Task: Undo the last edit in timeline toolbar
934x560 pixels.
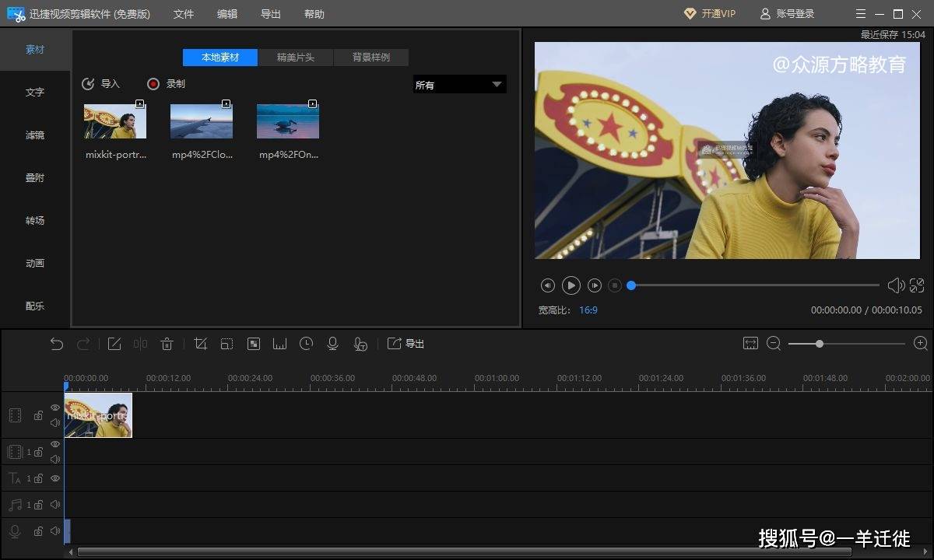Action: coord(56,344)
